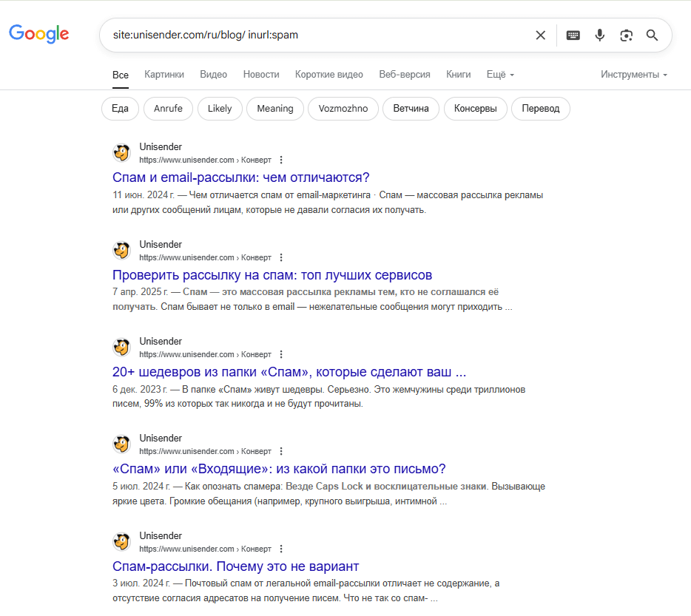Expand the 'Инструменты' dropdown
The height and width of the screenshot is (616, 691).
pos(634,75)
